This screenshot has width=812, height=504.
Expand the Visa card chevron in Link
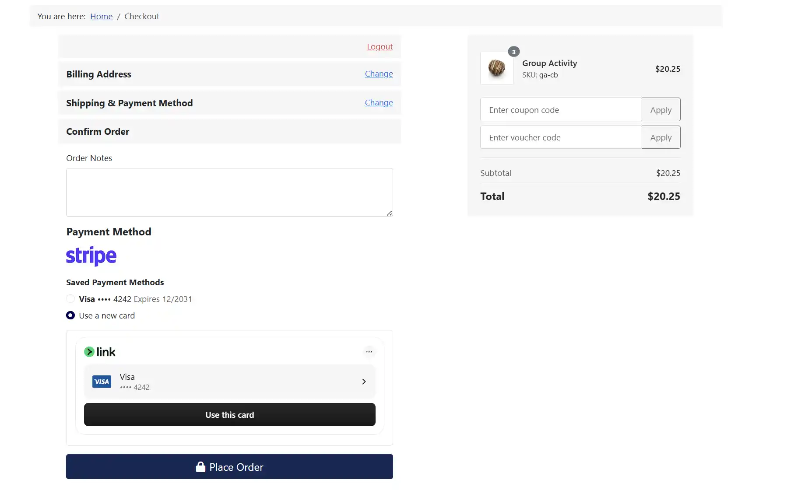364,381
